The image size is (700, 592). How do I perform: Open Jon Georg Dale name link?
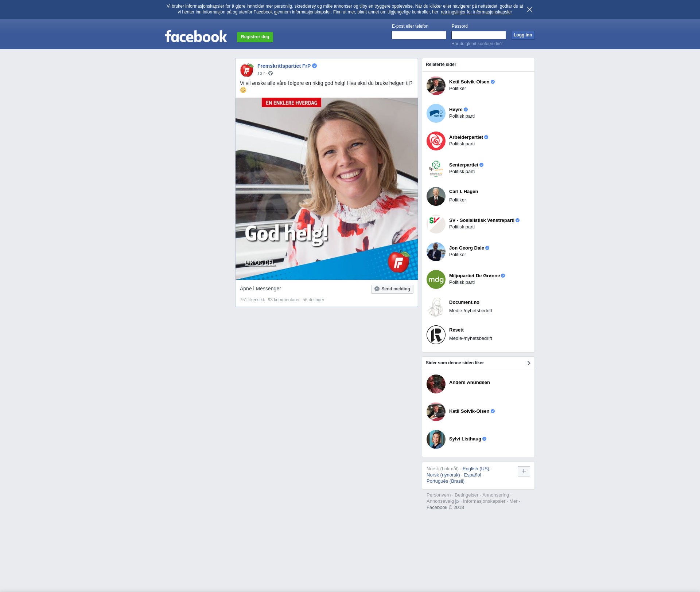[x=467, y=248]
